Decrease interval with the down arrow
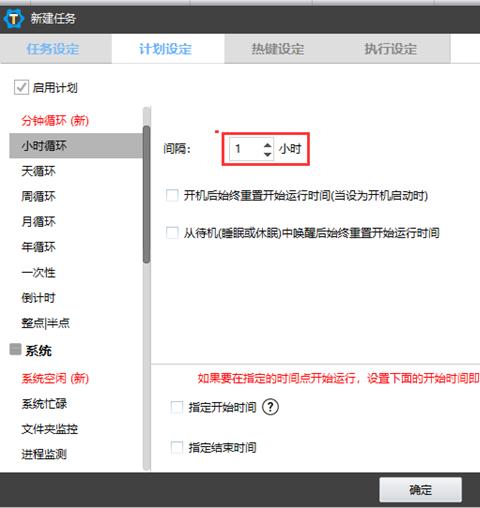480x508 pixels. click(x=268, y=154)
